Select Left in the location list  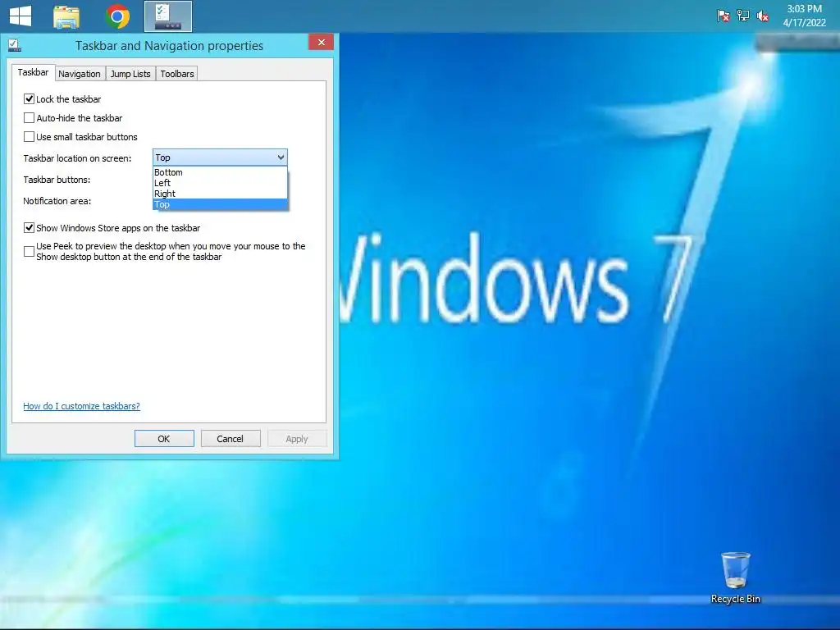pos(220,183)
